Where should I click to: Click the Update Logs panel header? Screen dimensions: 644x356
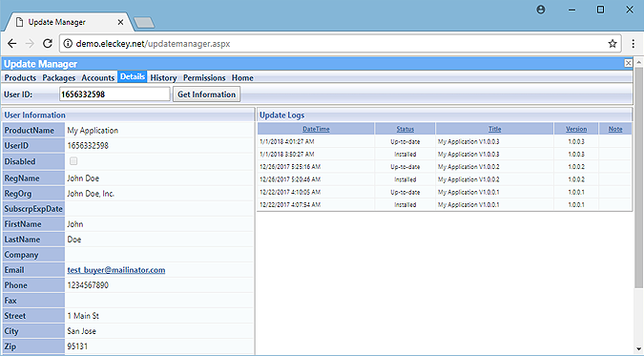tap(445, 115)
